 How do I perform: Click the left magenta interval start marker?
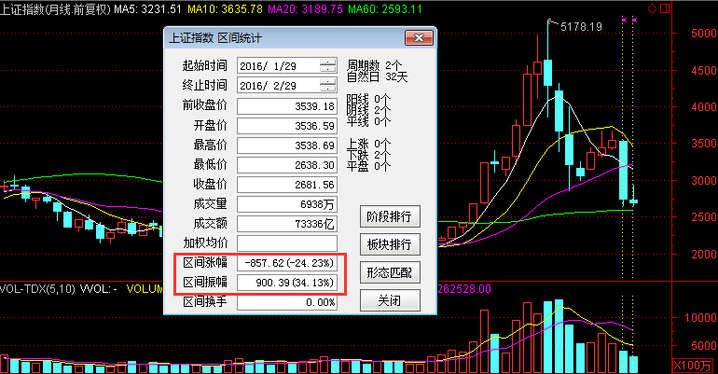[623, 20]
